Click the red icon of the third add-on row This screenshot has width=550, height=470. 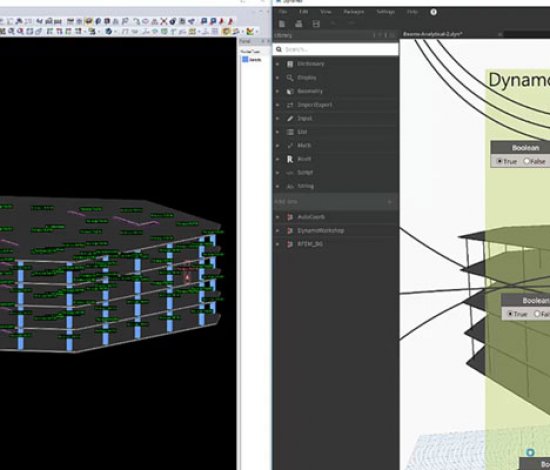(290, 244)
